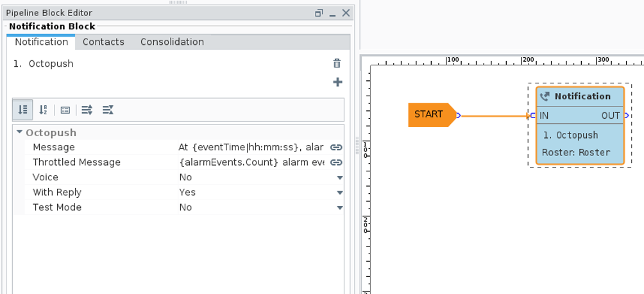Select categorized sort order for properties
The height and width of the screenshot is (294, 644).
coord(23,110)
